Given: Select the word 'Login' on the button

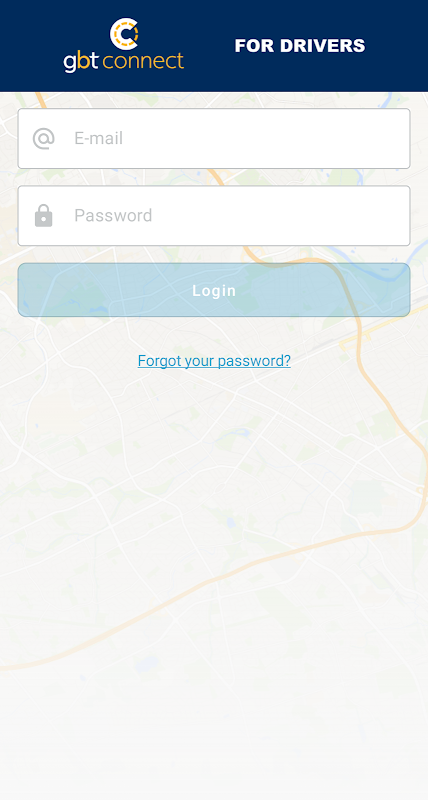Looking at the screenshot, I should pos(214,291).
